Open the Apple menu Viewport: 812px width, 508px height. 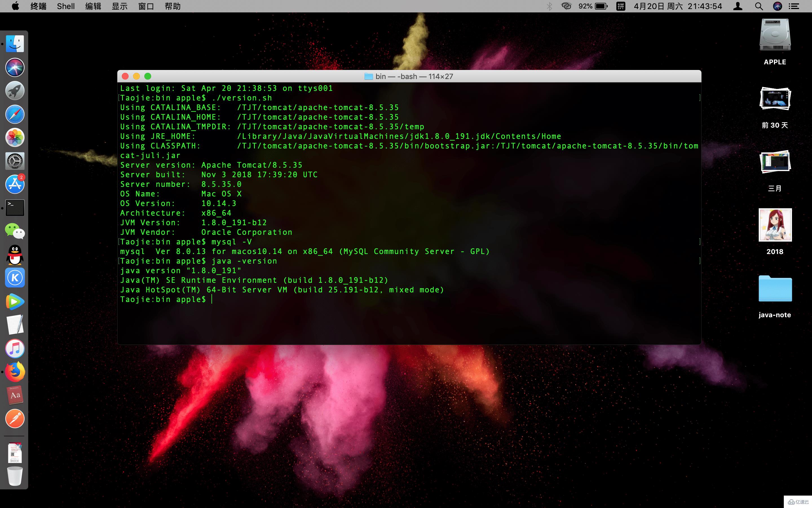click(x=15, y=6)
